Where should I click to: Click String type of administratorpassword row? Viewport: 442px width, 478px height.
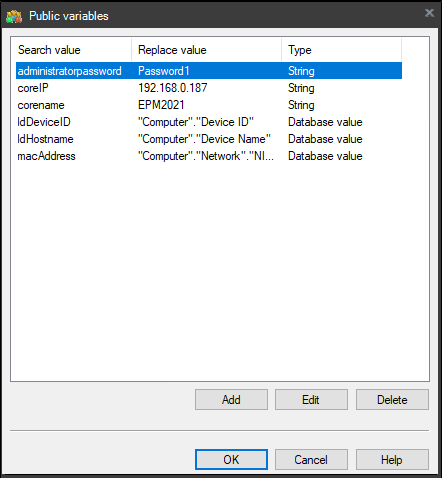[x=301, y=71]
